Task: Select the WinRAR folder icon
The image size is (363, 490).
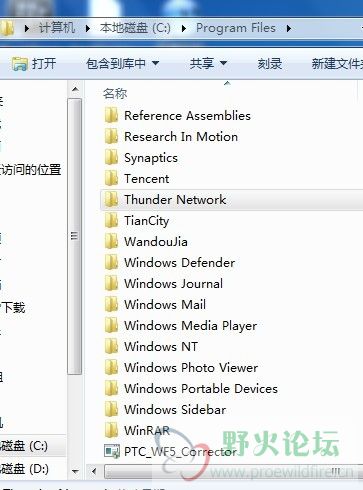Action: 111,431
